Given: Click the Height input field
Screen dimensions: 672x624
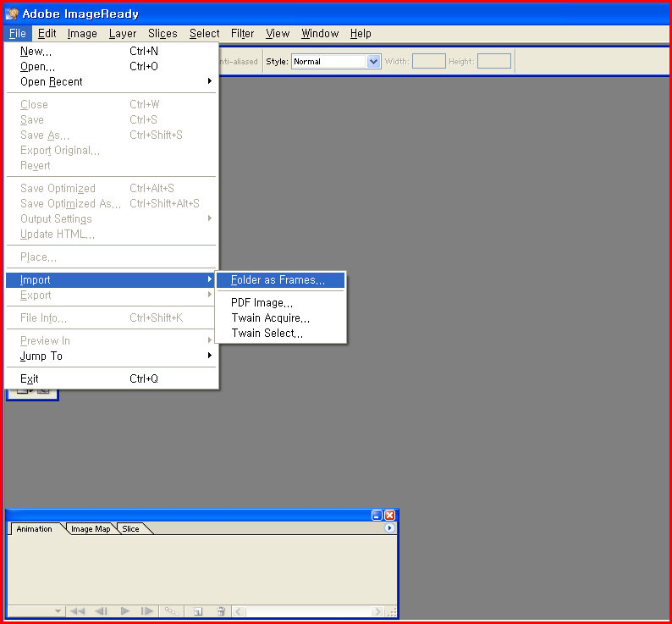Looking at the screenshot, I should pyautogui.click(x=494, y=61).
